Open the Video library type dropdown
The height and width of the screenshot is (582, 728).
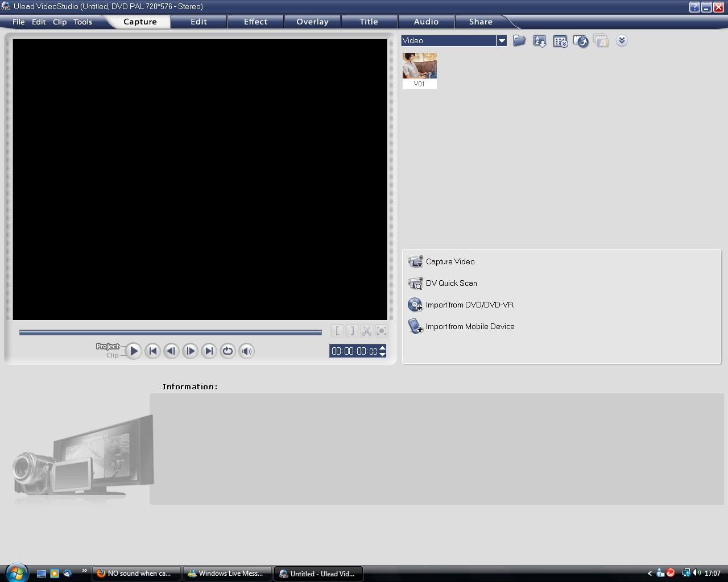click(502, 40)
